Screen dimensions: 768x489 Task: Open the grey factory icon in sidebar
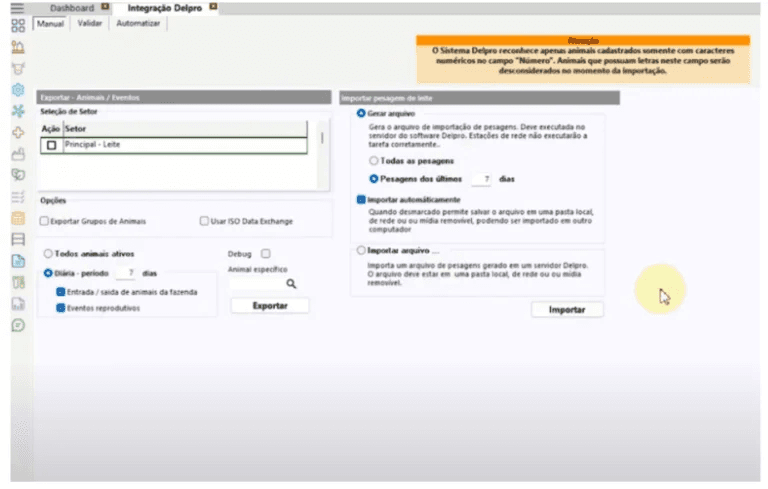click(18, 154)
